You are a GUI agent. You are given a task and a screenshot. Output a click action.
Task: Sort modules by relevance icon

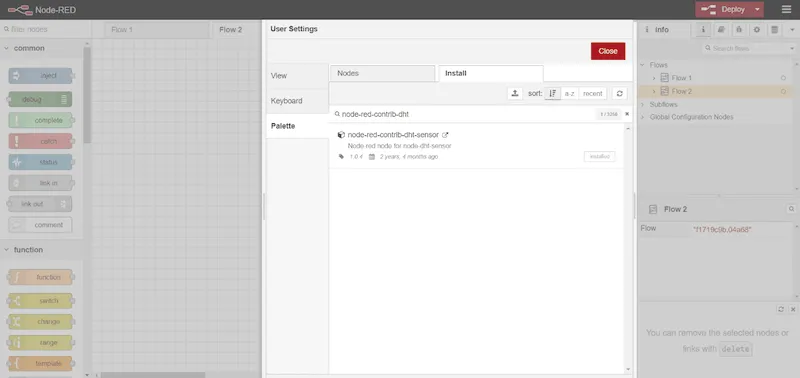click(553, 93)
